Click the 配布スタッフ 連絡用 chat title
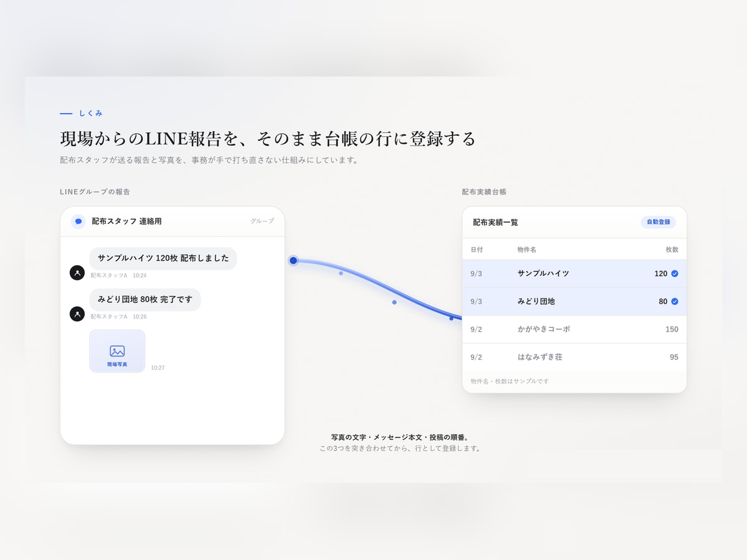 point(126,221)
